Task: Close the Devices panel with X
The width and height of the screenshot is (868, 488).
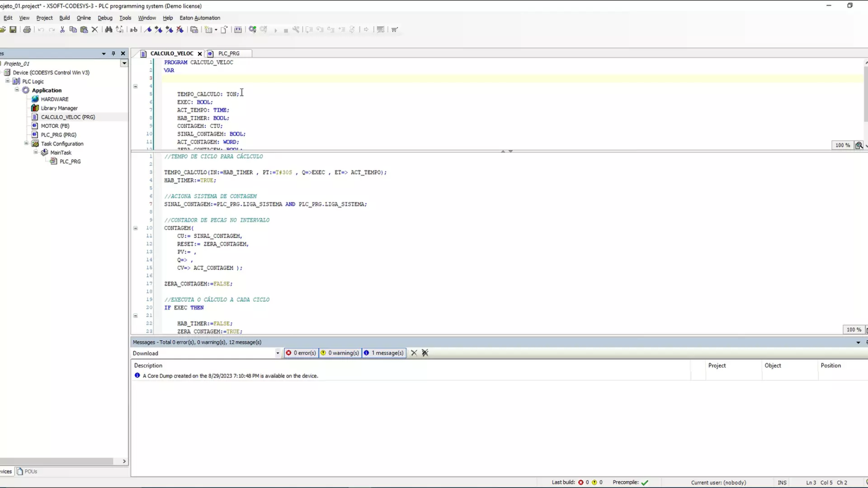Action: coord(123,53)
